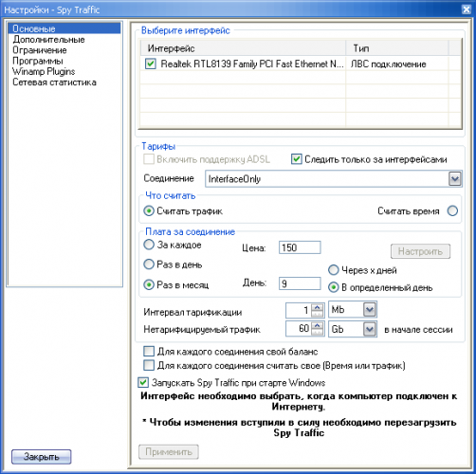Screen dimensions: 476x474
Task: Toggle Следить только за интерфейсами checkbox
Action: (296, 159)
